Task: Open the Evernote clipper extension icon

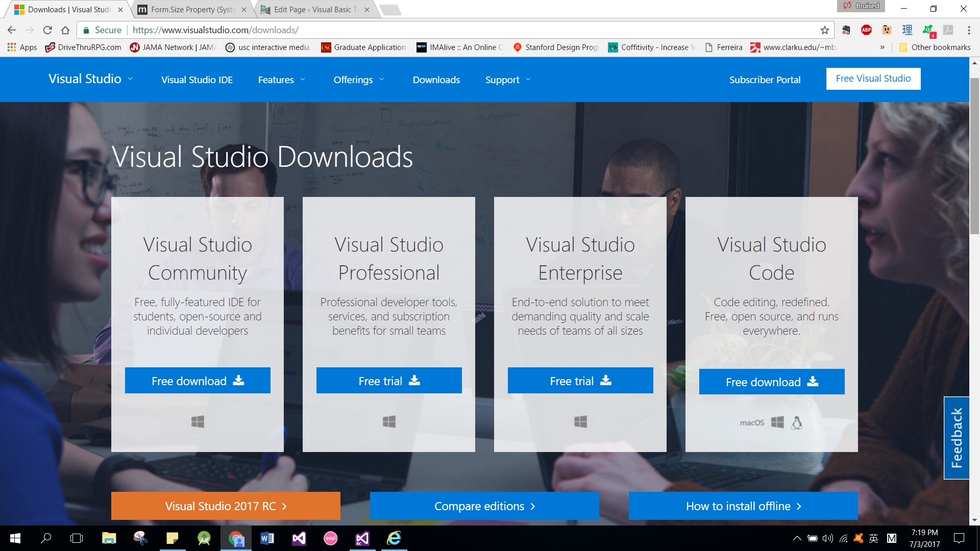Action: 846,30
